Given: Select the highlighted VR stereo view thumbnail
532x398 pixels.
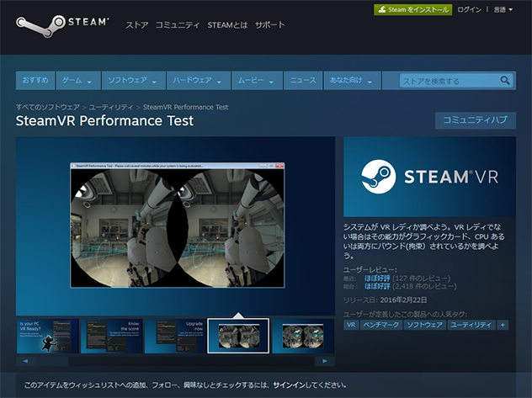Looking at the screenshot, I should click(238, 336).
